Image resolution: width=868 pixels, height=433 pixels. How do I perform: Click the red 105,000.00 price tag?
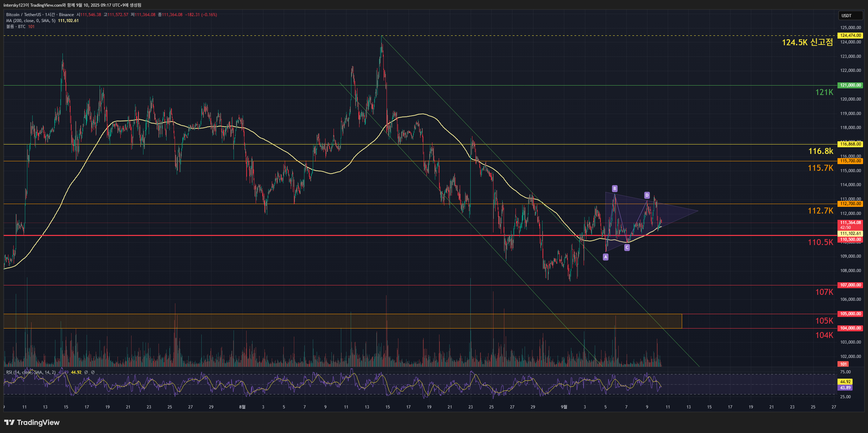click(850, 314)
